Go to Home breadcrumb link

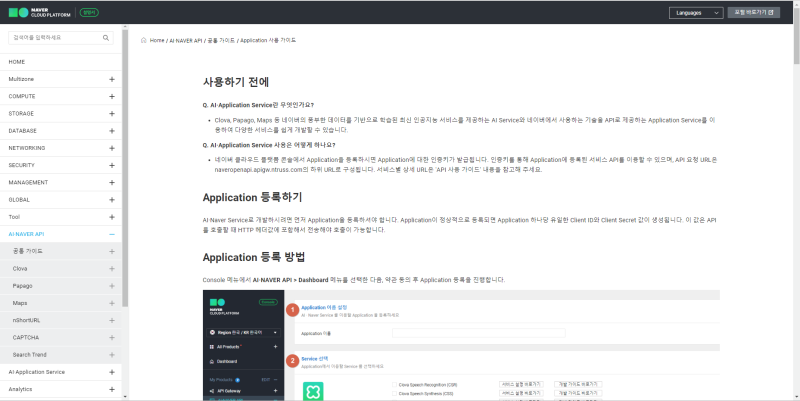pyautogui.click(x=157, y=40)
